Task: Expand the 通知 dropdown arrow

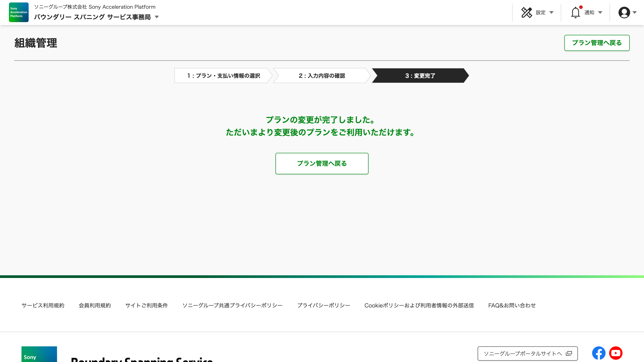Action: pyautogui.click(x=600, y=13)
